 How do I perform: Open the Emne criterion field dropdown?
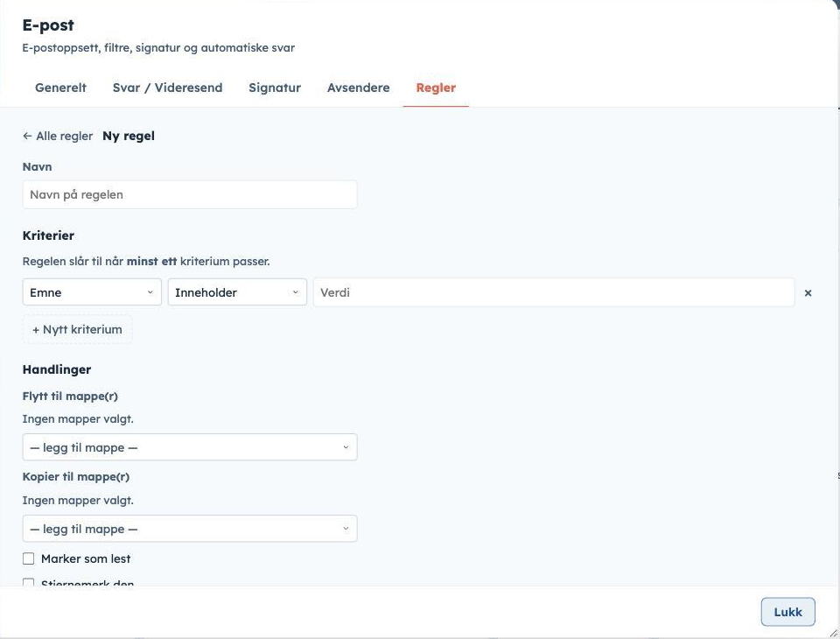pos(92,292)
